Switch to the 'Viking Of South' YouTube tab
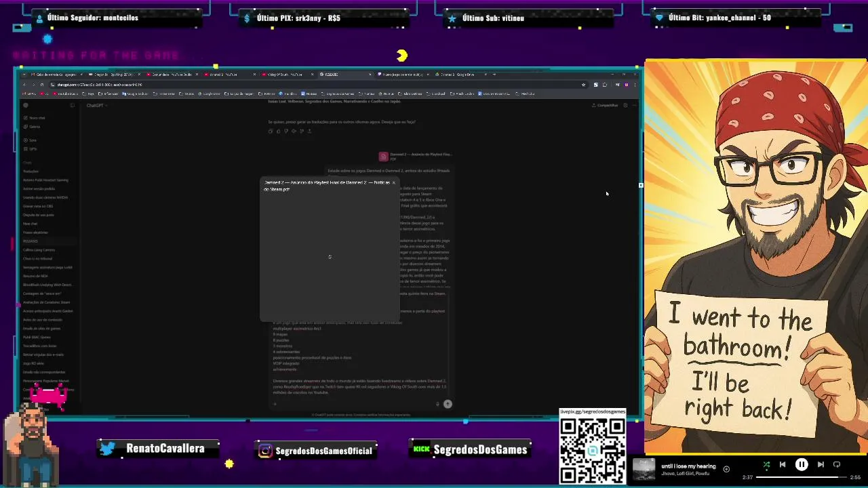The height and width of the screenshot is (488, 868). [x=286, y=75]
